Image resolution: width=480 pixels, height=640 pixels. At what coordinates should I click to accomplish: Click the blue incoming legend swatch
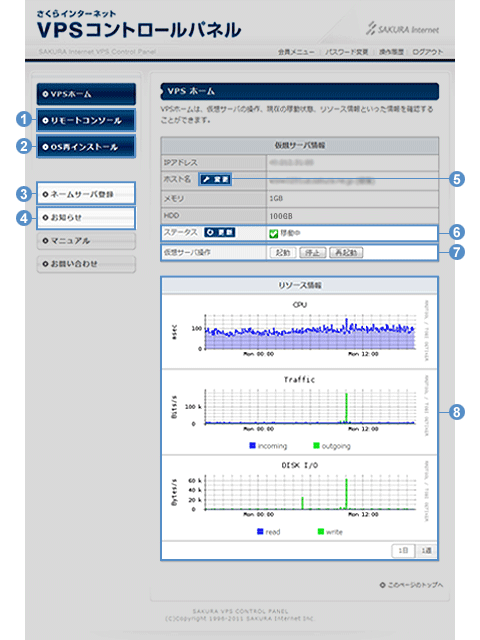point(252,445)
